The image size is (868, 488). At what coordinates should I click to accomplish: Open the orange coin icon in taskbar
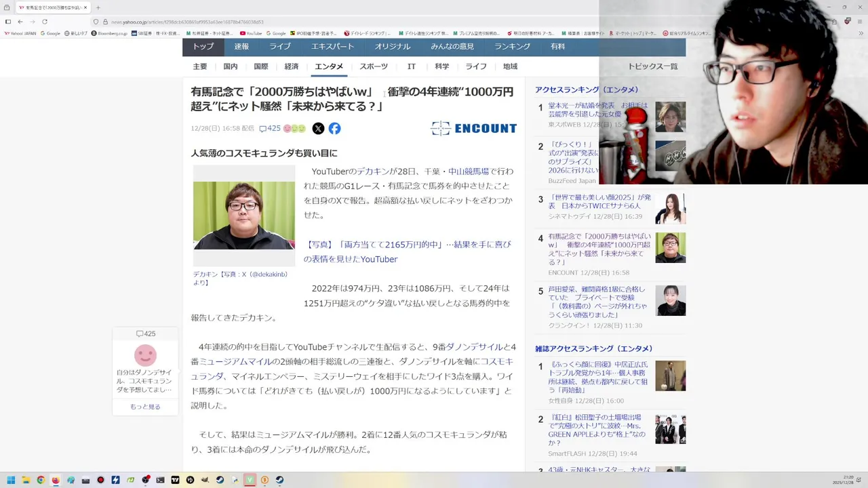coord(264,480)
